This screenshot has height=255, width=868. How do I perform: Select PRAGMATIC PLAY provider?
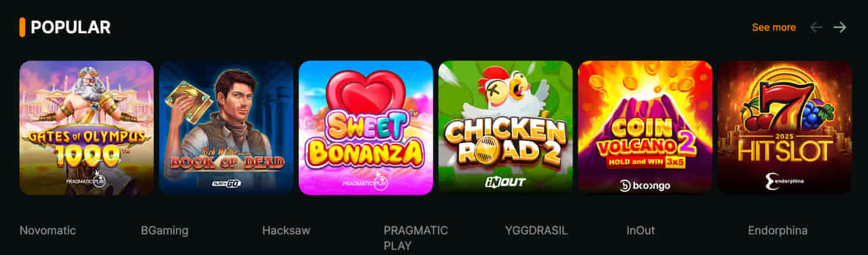(416, 237)
